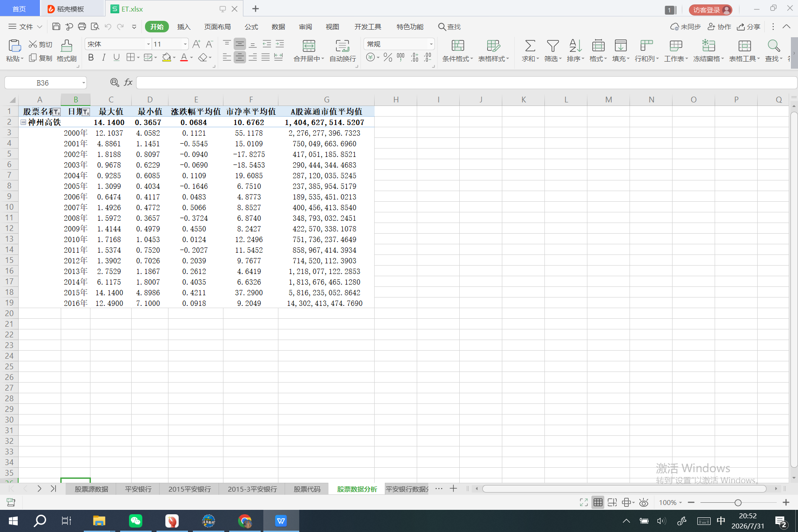Click the Fill (填充) icon
Viewport: 798px width, 532px height.
click(x=621, y=46)
